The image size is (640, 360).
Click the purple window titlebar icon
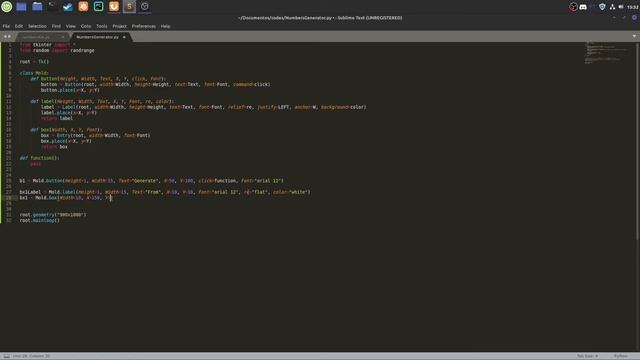pyautogui.click(x=634, y=18)
